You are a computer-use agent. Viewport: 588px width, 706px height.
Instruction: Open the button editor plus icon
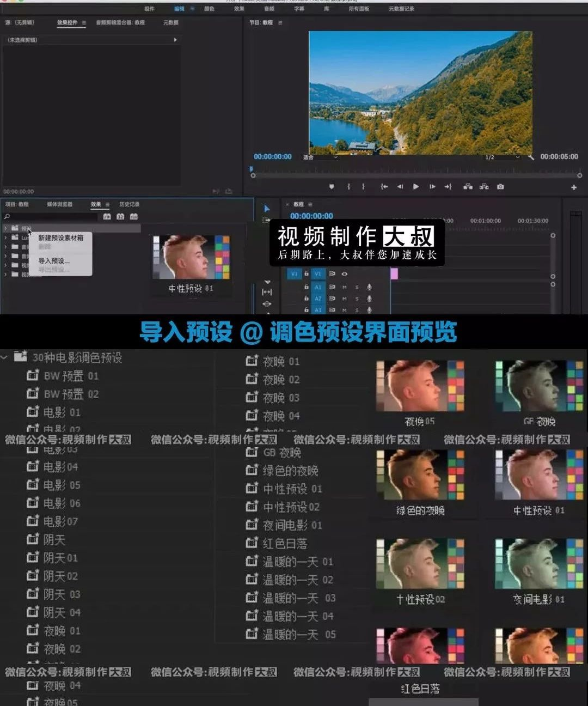[x=574, y=187]
